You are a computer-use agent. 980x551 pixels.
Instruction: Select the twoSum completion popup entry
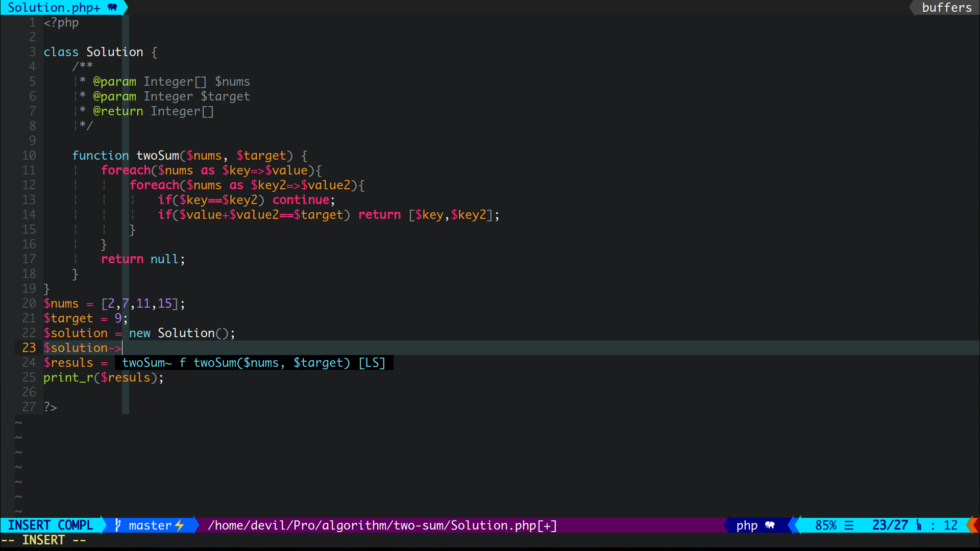click(147, 363)
